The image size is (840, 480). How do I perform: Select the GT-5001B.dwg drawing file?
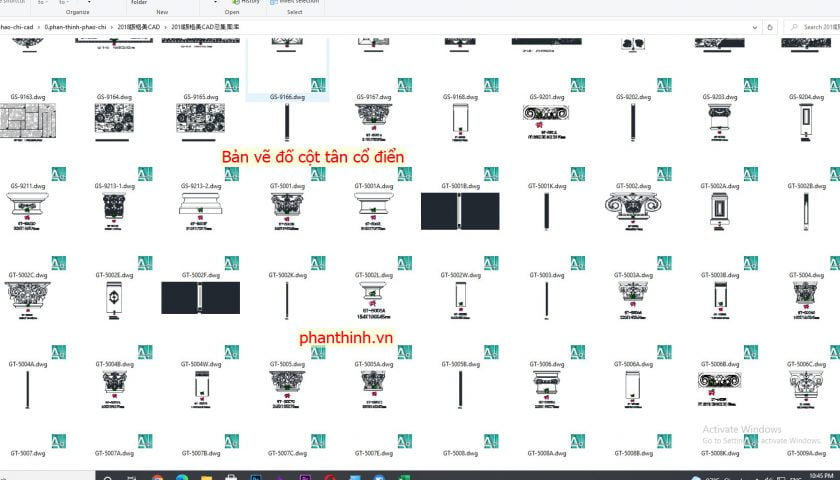460,211
